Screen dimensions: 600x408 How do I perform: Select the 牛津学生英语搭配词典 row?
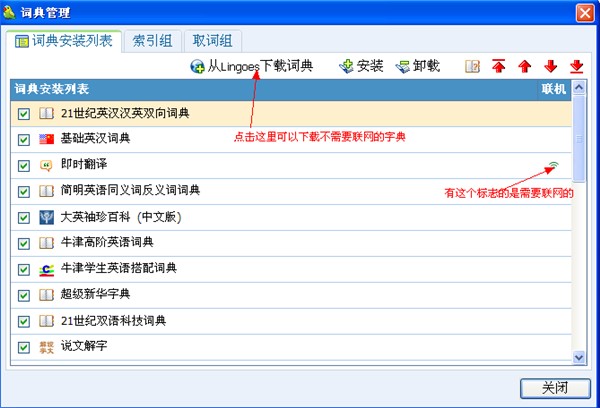291,269
